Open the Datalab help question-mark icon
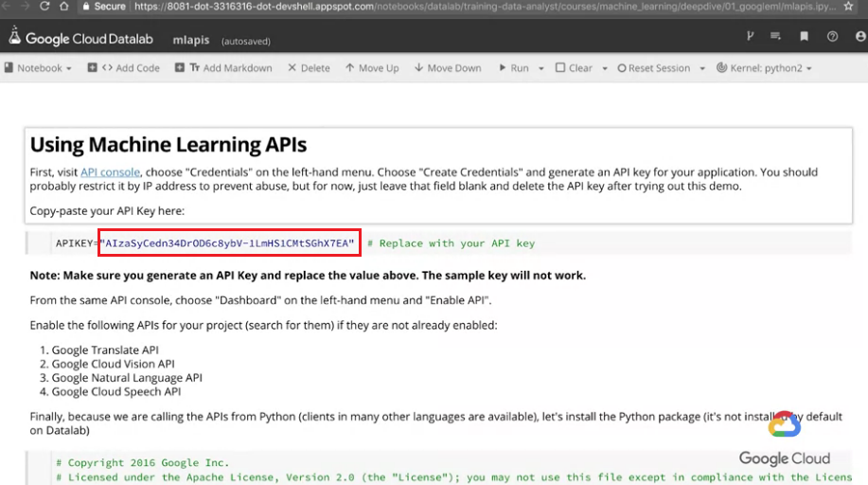This screenshot has height=485, width=868. [832, 36]
